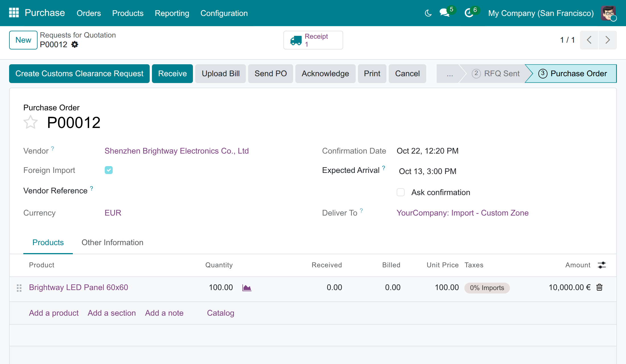Open the conversations messages icon
The image size is (626, 364).
coord(444,13)
